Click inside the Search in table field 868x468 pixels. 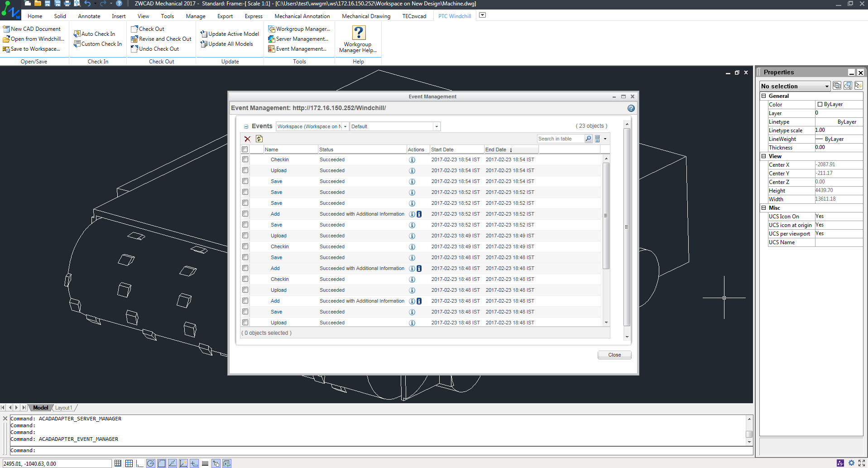(560, 139)
